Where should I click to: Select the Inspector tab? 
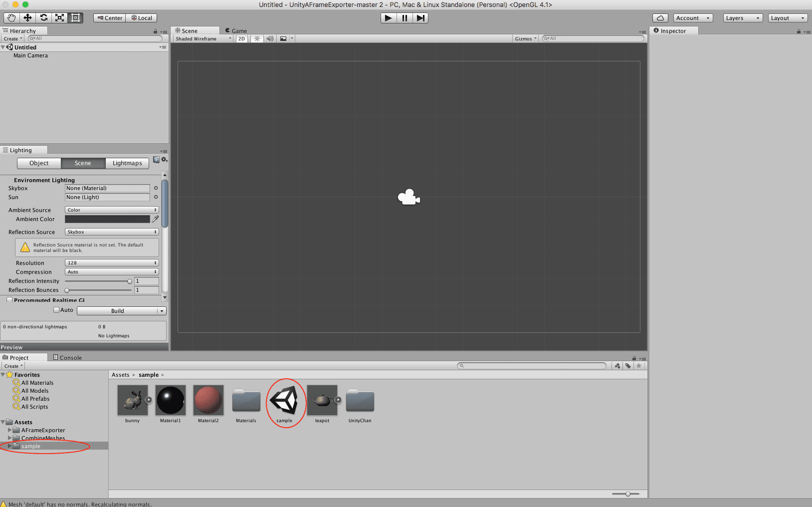(x=673, y=31)
